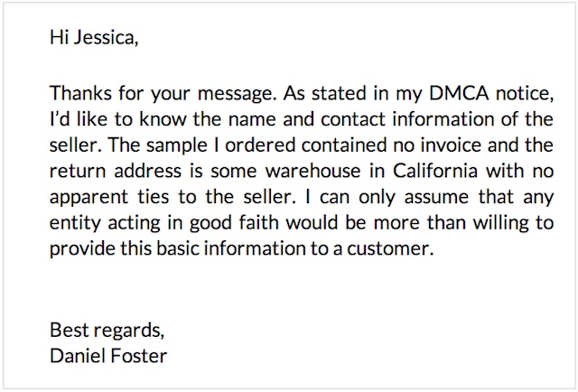The image size is (578, 392).
Task: Click the word 'invoice' in the letter
Action: pos(451,145)
